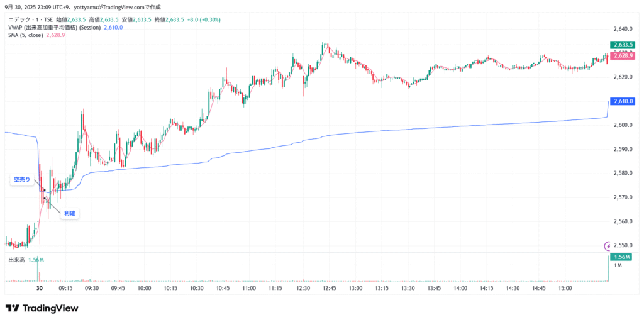Select the 利確 callout label
Screen dimensions: 644x322
(x=70, y=214)
